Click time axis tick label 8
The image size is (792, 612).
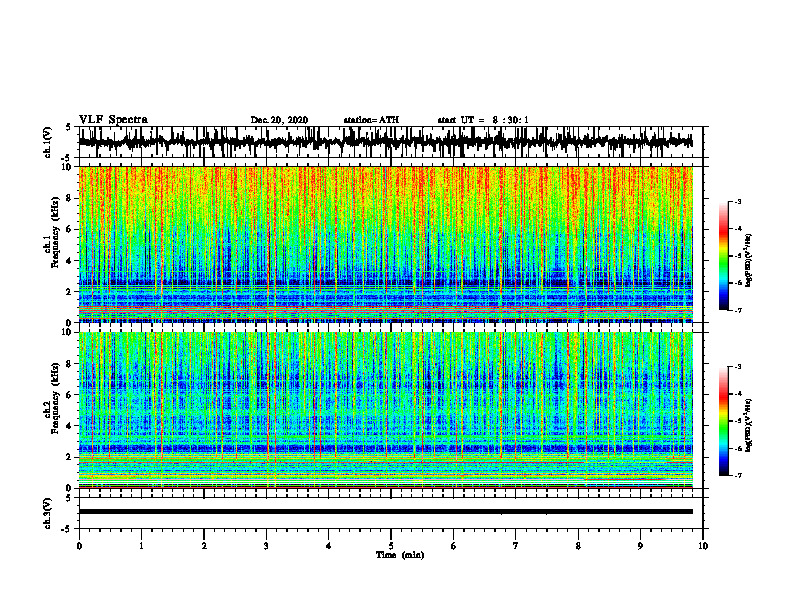(x=578, y=546)
